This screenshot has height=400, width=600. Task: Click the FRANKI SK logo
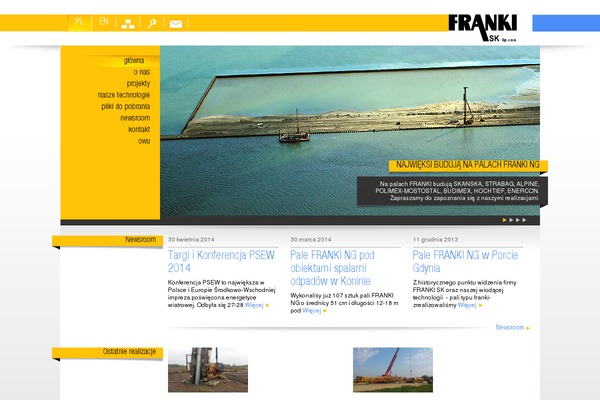[x=483, y=28]
